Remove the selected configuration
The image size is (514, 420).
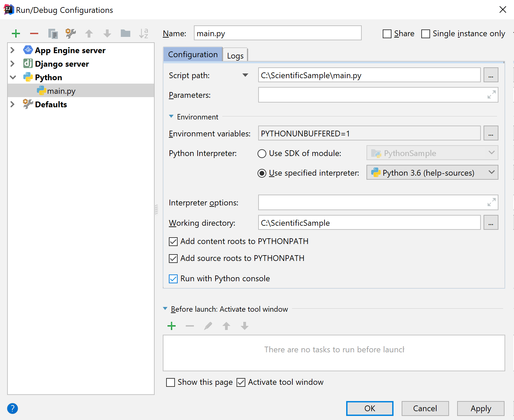[34, 34]
